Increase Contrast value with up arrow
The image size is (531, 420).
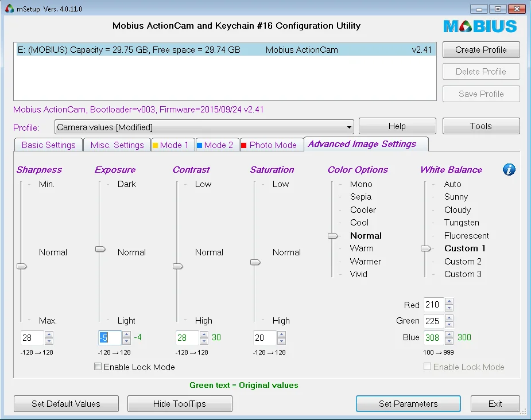tap(204, 334)
